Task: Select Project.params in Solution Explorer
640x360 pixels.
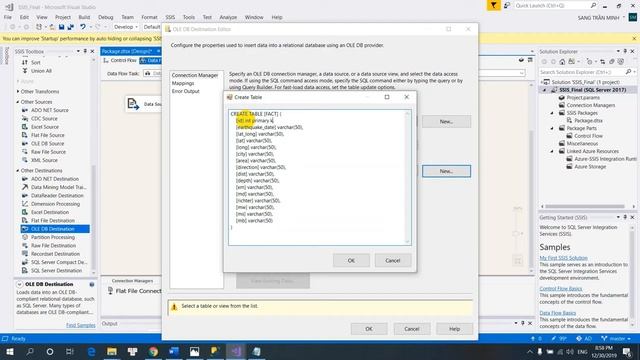Action: [583, 98]
